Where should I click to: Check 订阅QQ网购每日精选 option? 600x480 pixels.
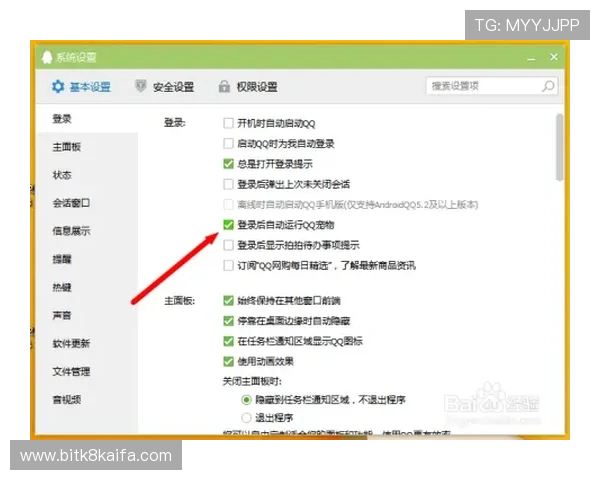pyautogui.click(x=228, y=265)
